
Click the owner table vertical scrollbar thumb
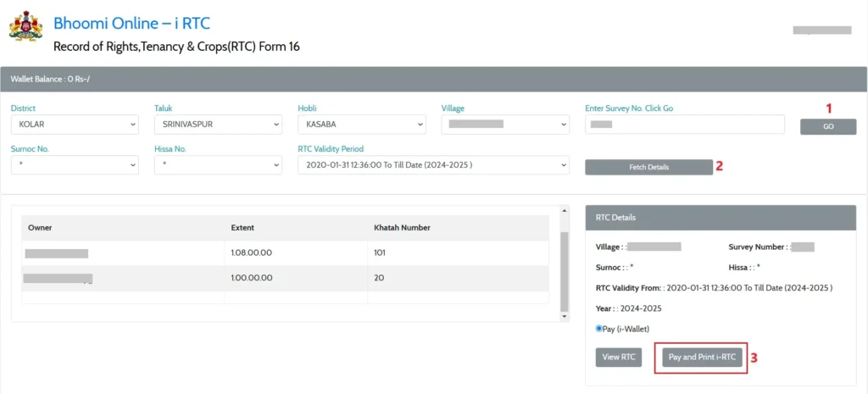pos(564,271)
